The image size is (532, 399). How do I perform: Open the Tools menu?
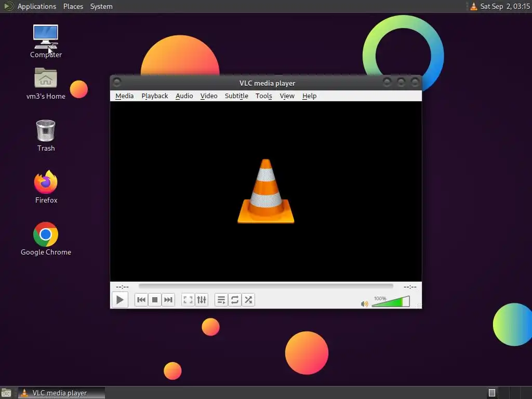[x=263, y=96]
